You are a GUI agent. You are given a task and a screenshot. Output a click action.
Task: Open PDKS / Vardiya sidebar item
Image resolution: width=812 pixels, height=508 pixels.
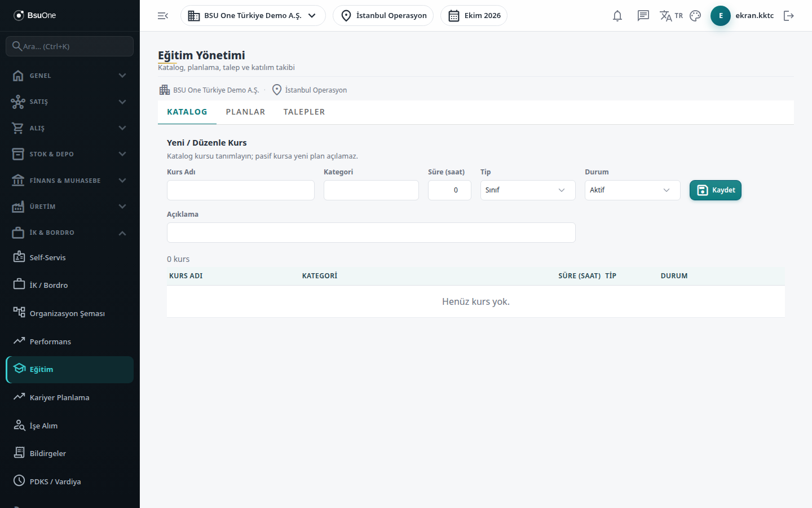pos(70,481)
